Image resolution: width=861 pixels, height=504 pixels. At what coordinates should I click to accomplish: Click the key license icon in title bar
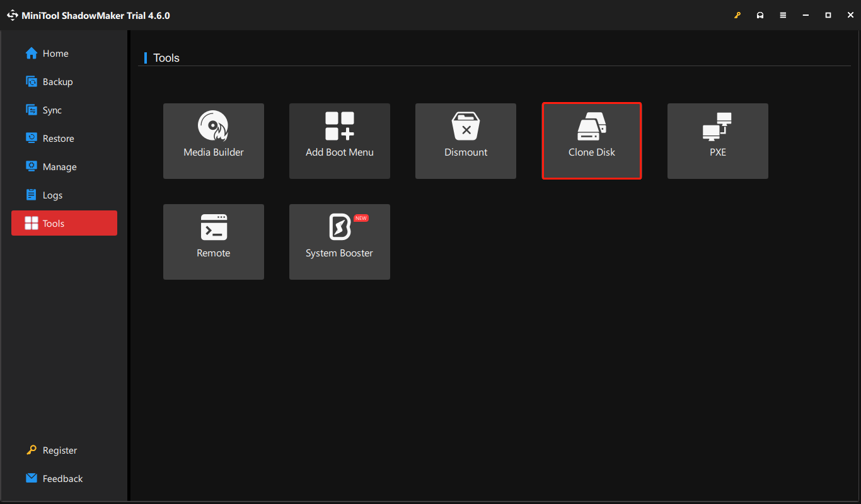737,15
